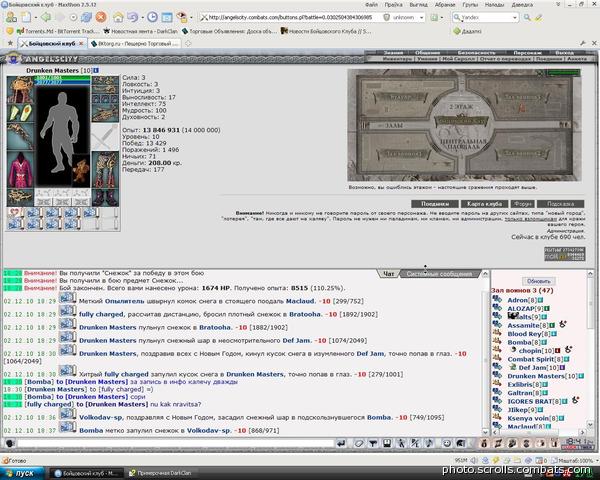Start search with magnifier icon
The height and width of the screenshot is (480, 600).
coord(527,18)
